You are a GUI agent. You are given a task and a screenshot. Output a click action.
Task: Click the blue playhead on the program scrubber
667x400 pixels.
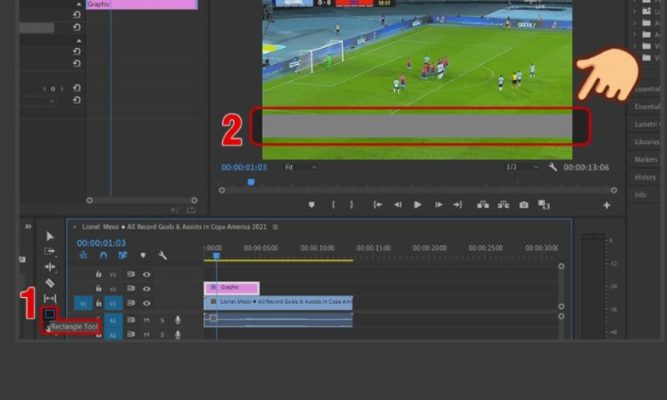tap(250, 182)
